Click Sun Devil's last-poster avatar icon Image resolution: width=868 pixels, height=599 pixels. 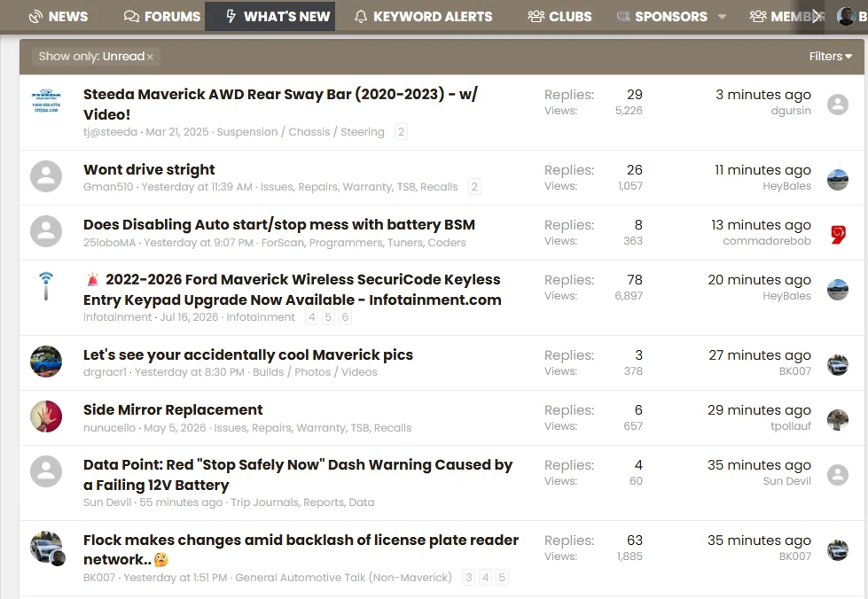(838, 475)
